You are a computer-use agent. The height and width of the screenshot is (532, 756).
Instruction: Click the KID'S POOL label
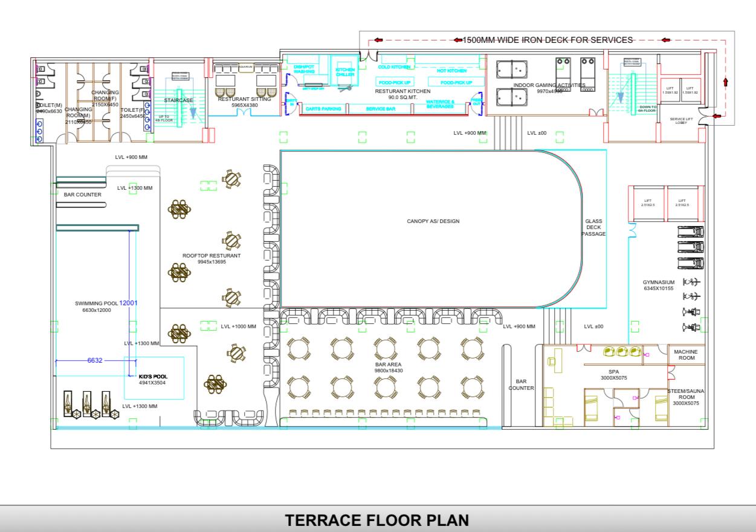[153, 376]
